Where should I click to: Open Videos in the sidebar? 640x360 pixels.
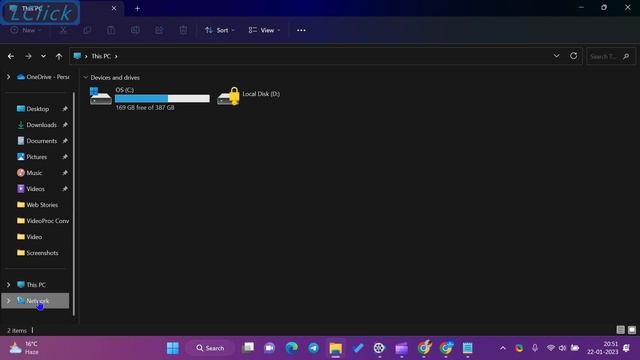point(37,189)
